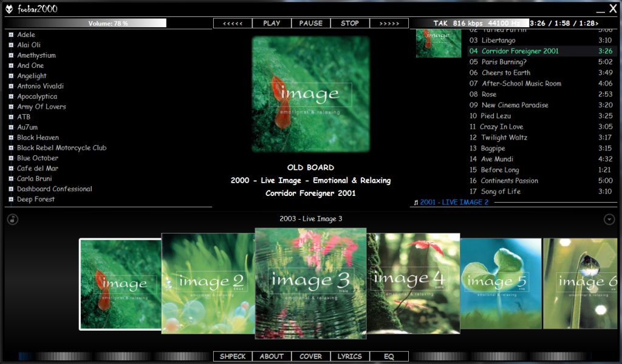Viewport: 622px width, 364px height.
Task: Expand the Cafe del Mar node
Action: click(11, 169)
